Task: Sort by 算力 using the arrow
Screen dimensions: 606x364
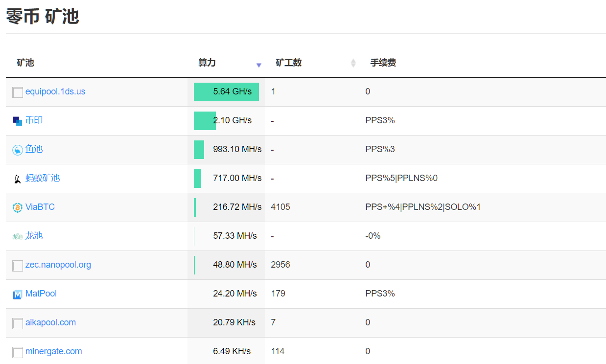Action: click(259, 65)
